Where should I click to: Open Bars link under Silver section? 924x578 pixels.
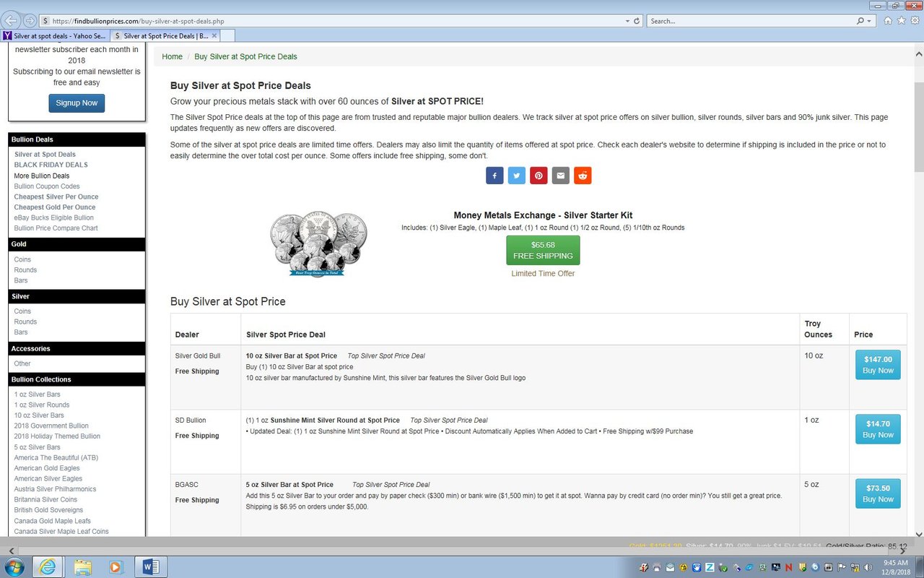pos(21,332)
